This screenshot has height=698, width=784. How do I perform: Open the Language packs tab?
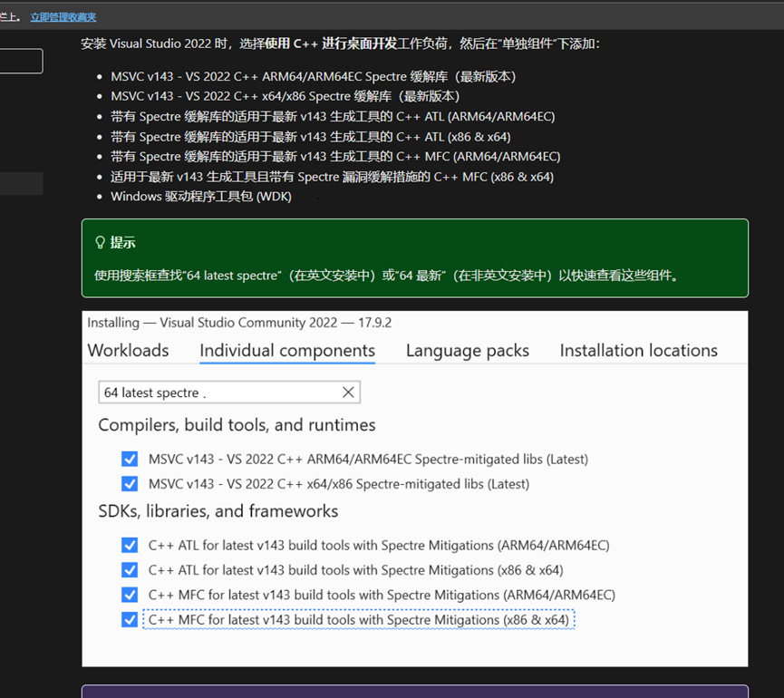(x=467, y=351)
